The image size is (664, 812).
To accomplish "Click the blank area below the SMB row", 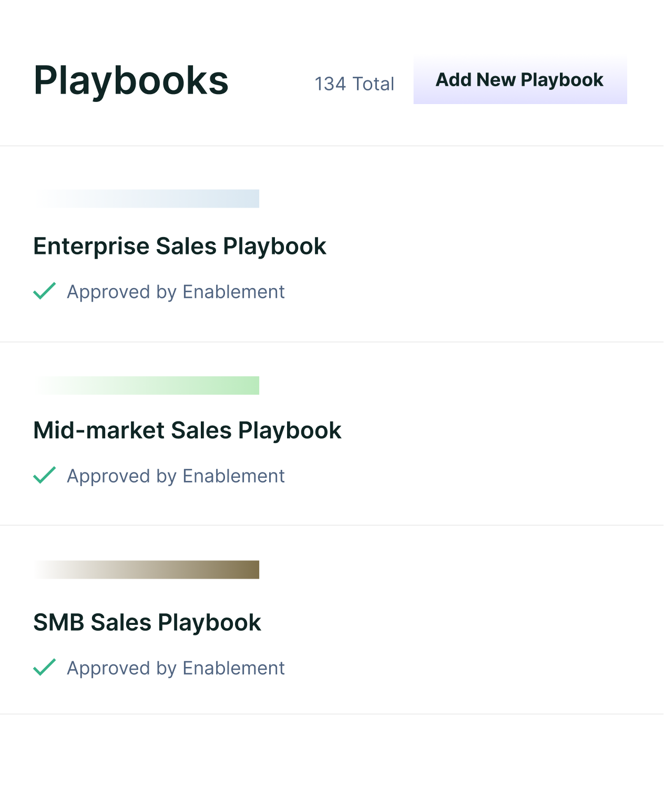I will tap(331, 762).
